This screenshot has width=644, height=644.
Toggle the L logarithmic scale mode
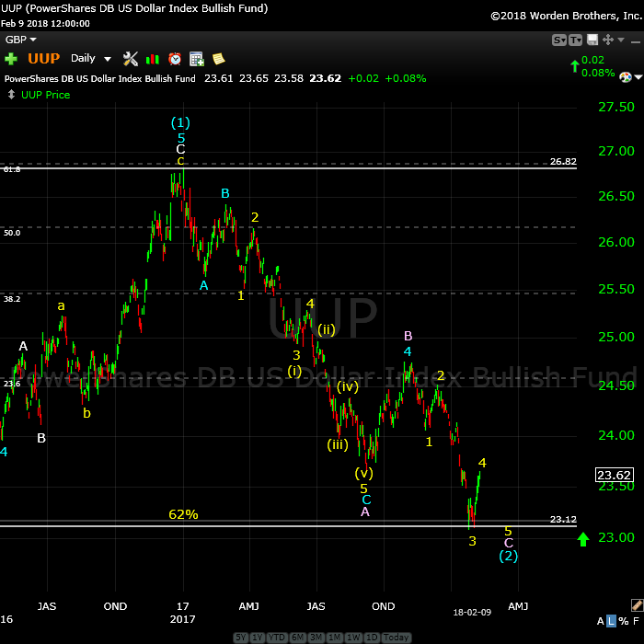pos(612,621)
